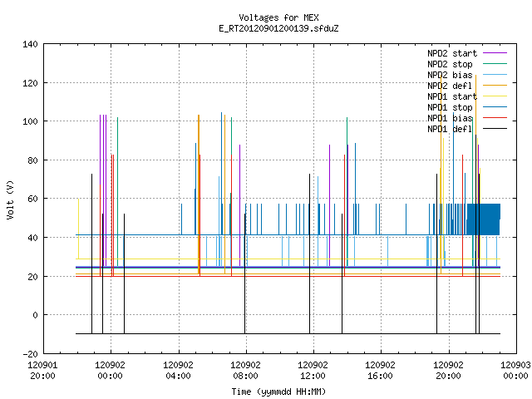Viewport: 532px width, 399px height.
Task: Click the NPD1 start legend label
Action: (452, 96)
